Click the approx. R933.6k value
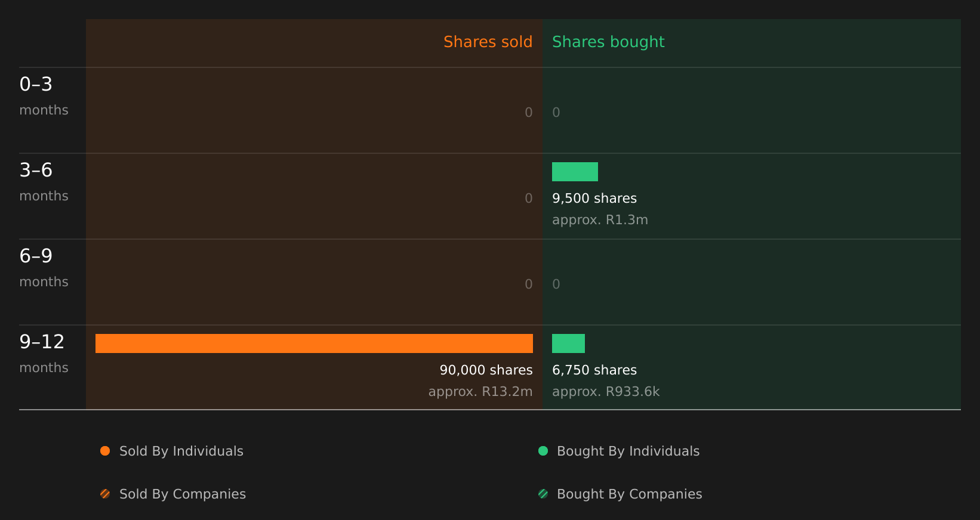 (606, 392)
